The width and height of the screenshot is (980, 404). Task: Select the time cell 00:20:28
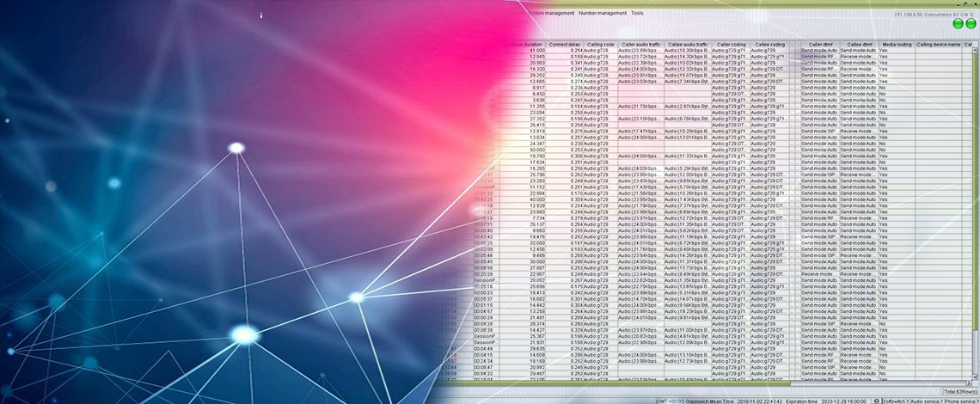click(x=484, y=274)
